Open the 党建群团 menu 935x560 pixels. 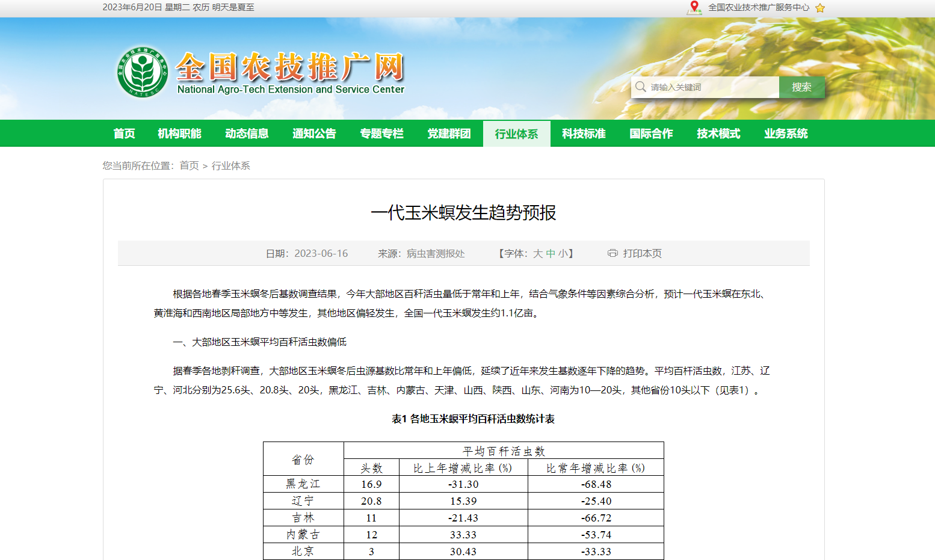449,133
